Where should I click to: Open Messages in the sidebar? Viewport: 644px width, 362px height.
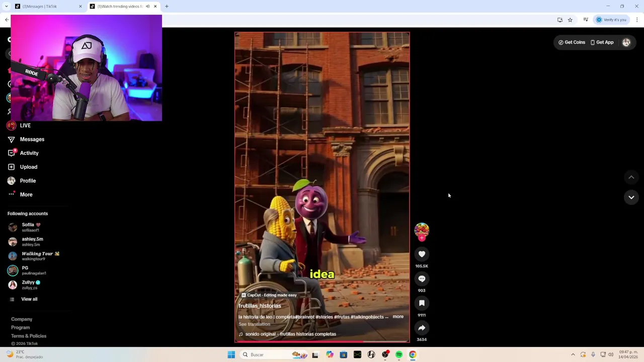point(26,139)
